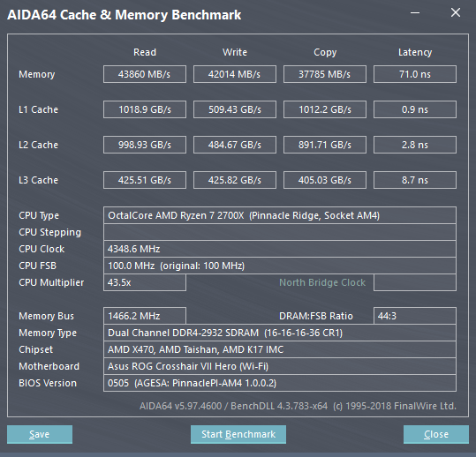The image size is (476, 457).
Task: Click L2 Cache Write 484.67 GB/s box
Action: (235, 145)
